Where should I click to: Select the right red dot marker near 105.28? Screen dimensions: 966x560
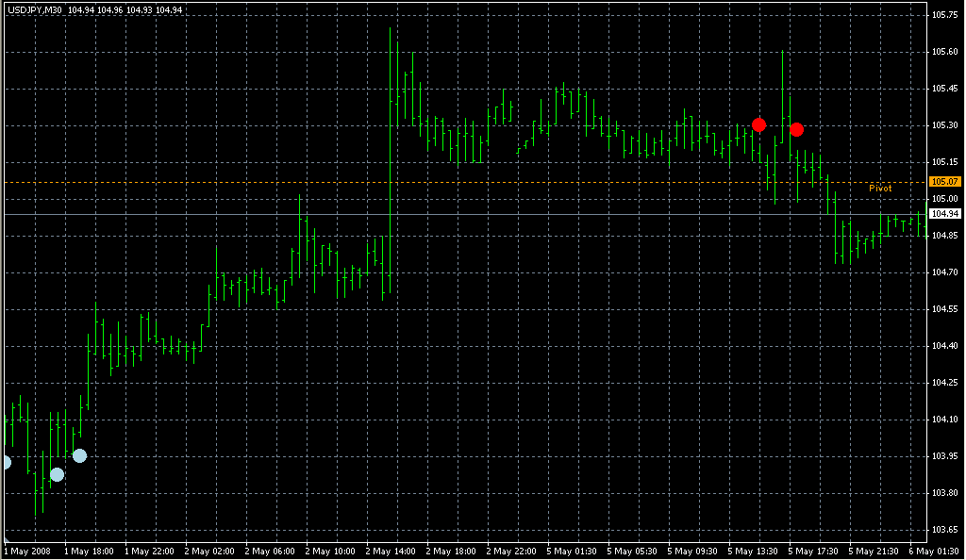click(796, 129)
